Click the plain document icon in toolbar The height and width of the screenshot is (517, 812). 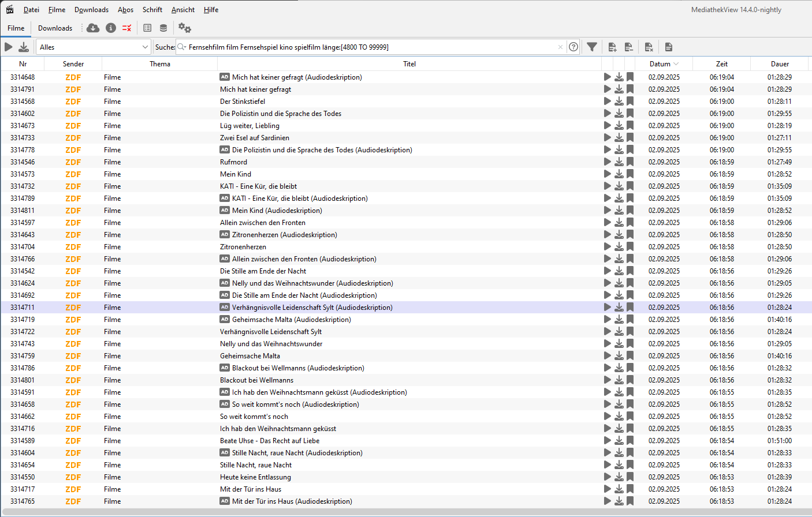click(669, 47)
